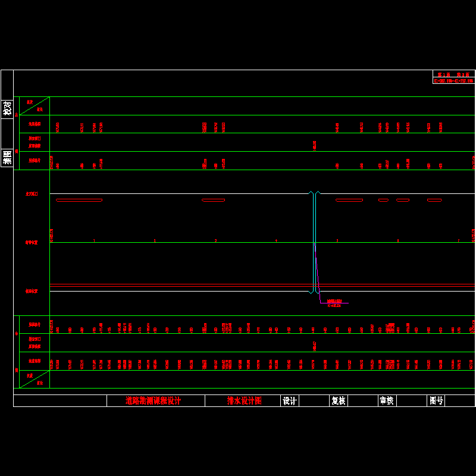
Task: Select the drawing name 排水设计图
Action: [x=244, y=400]
